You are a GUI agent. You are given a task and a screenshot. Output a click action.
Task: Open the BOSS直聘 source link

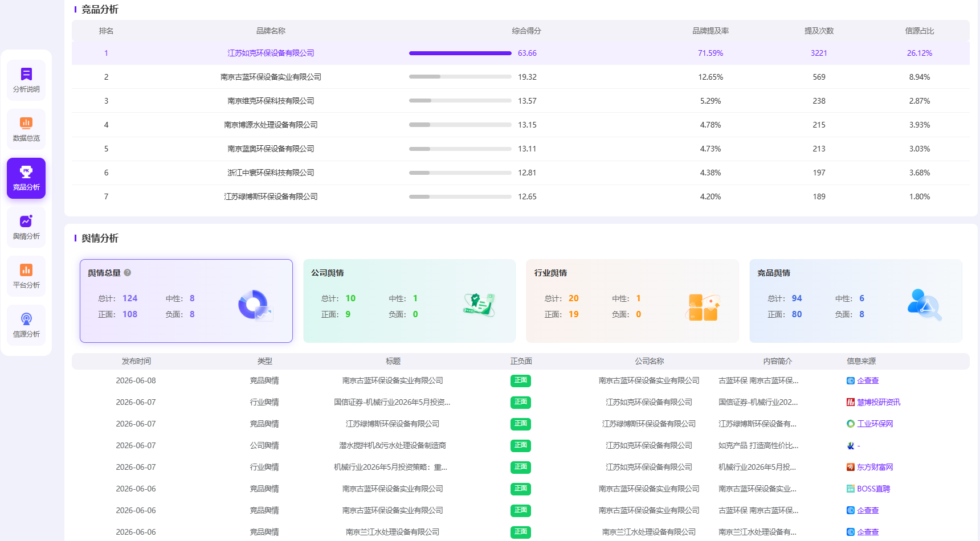coord(873,489)
